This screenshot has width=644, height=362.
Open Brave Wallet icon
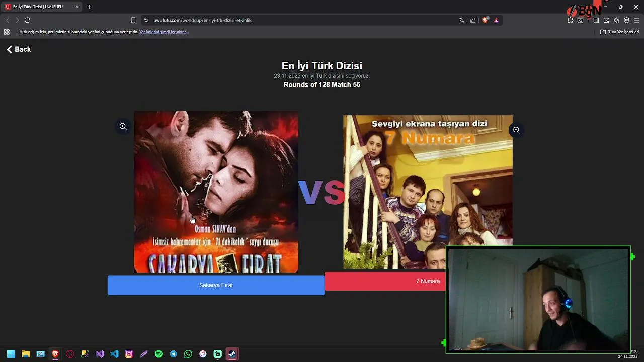pyautogui.click(x=606, y=20)
